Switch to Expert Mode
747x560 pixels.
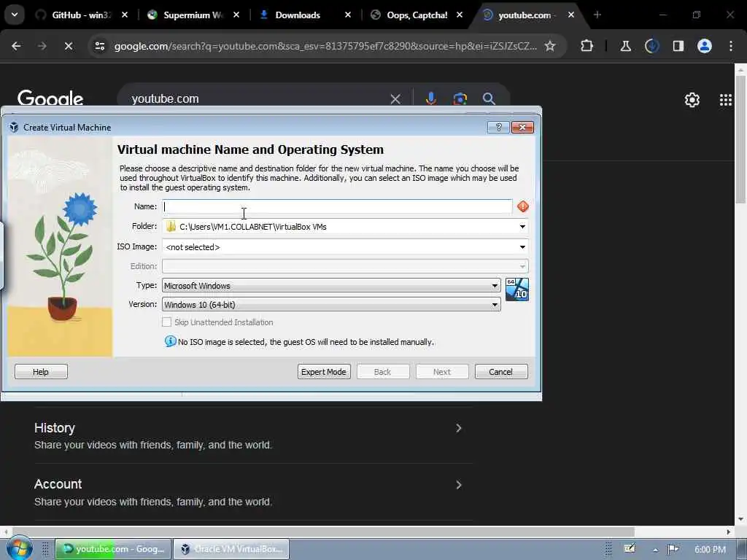pos(324,371)
